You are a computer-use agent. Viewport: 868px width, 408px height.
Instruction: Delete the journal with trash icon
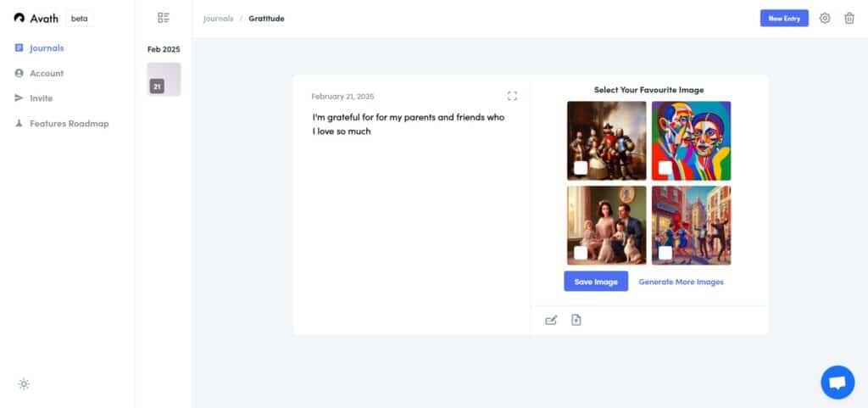click(849, 19)
